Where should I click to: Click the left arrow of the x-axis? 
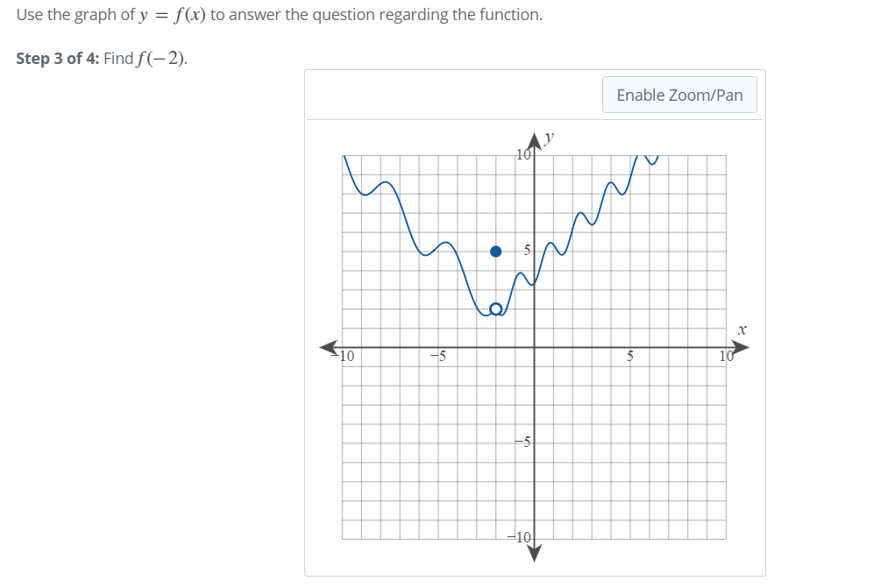[x=328, y=349]
